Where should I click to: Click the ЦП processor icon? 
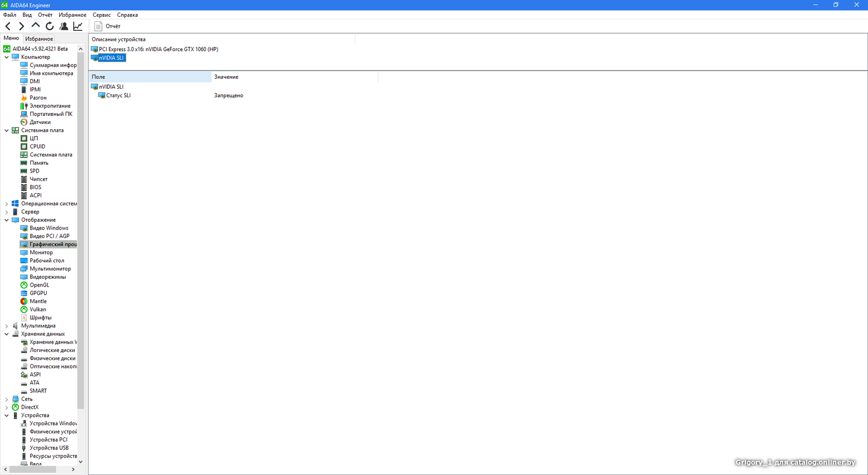24,138
